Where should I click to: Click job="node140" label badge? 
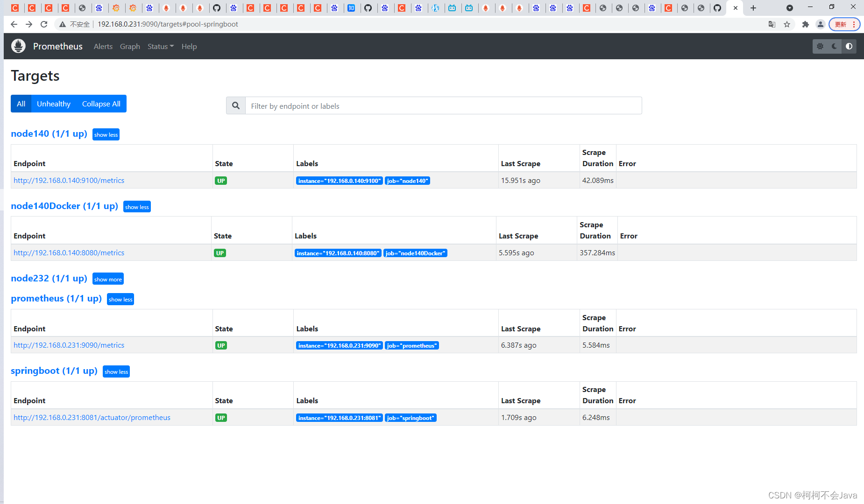pos(408,181)
